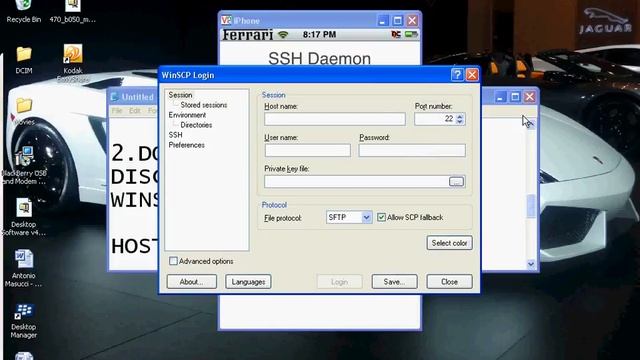Image resolution: width=640 pixels, height=360 pixels.
Task: Click the Save... button
Action: (x=394, y=282)
